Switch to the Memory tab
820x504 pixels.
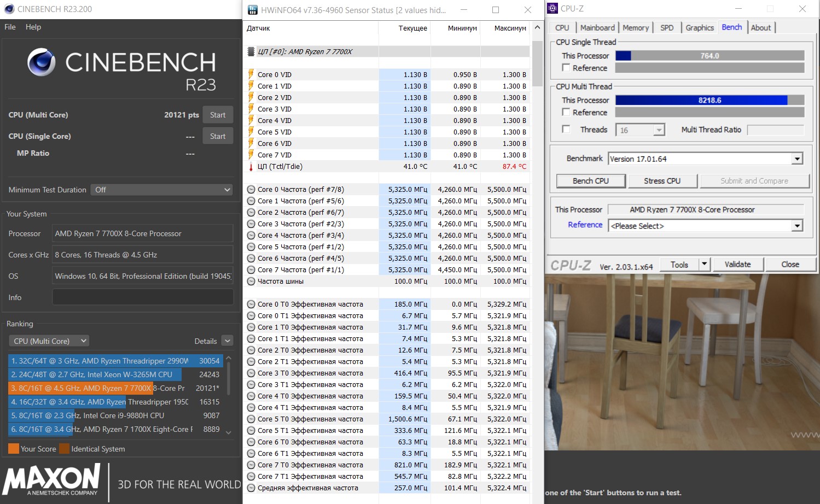tap(636, 28)
